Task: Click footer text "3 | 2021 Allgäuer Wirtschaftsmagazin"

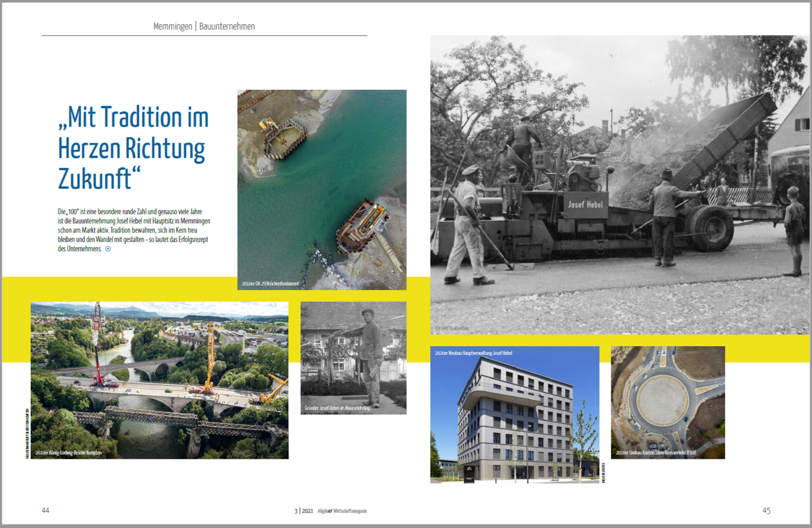Action: pos(331,511)
